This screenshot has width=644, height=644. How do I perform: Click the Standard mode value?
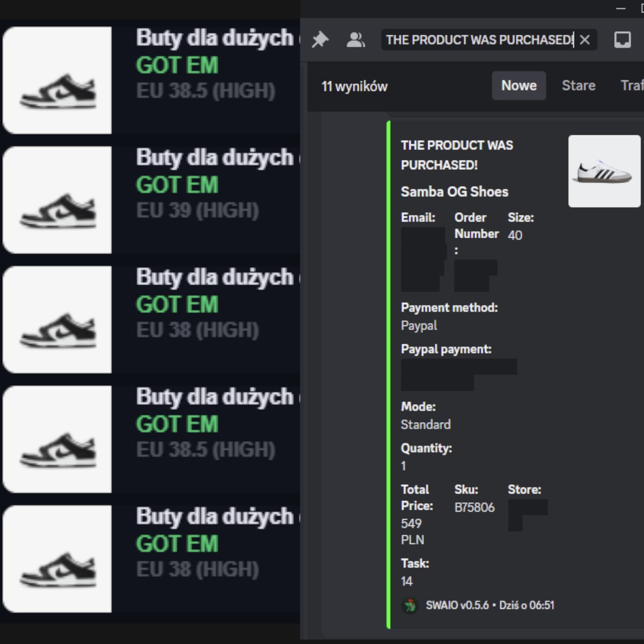point(426,425)
